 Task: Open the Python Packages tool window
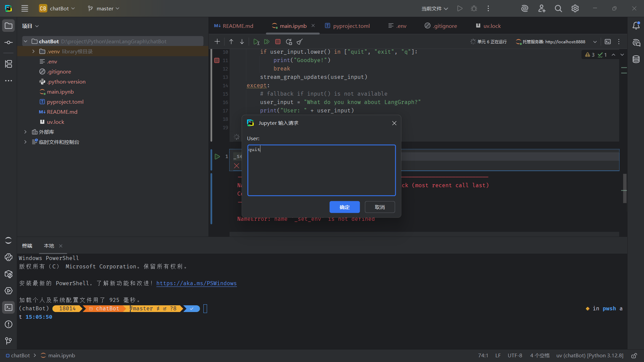pyautogui.click(x=8, y=274)
